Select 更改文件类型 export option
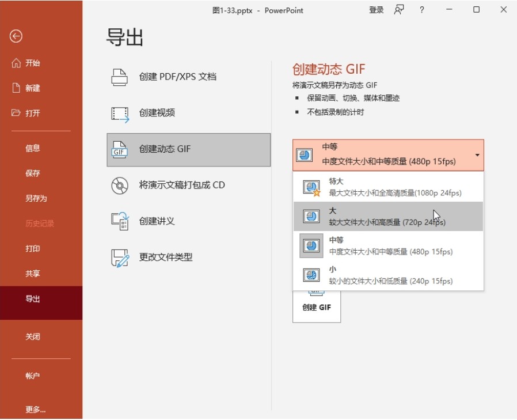Viewport: 517px width, 420px height. (x=189, y=258)
